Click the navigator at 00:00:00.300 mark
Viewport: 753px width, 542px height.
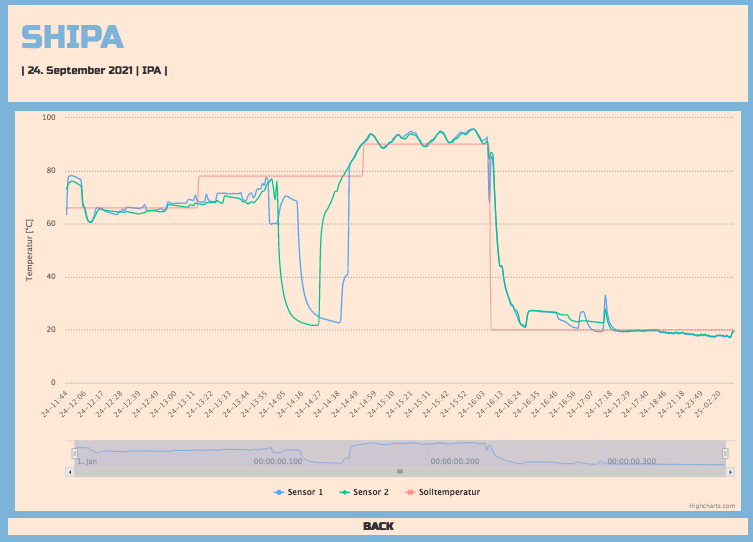631,461
